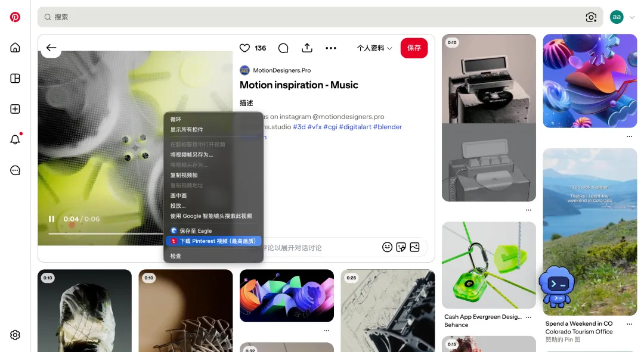
Task: Open the boards layout icon in sidebar
Action: [15, 79]
